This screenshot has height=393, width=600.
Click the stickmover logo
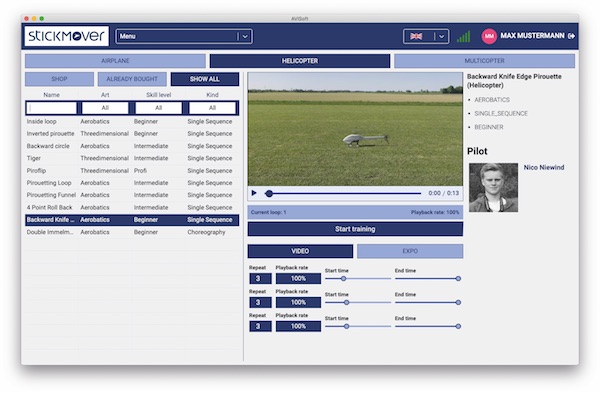pos(67,36)
